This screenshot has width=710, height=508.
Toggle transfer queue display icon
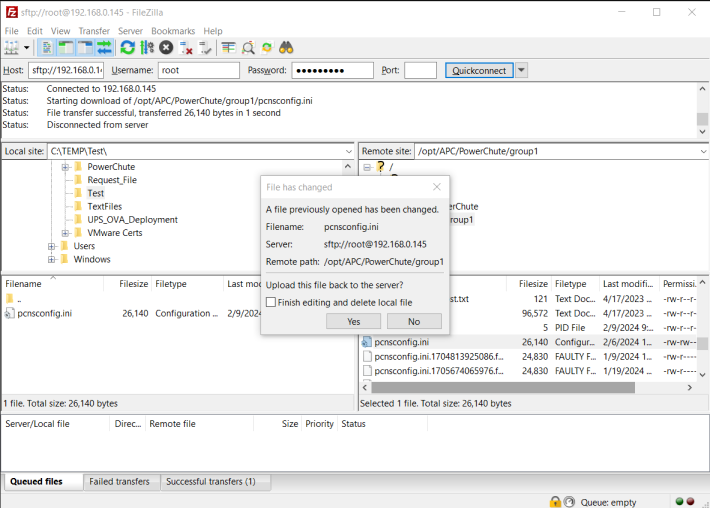click(104, 48)
